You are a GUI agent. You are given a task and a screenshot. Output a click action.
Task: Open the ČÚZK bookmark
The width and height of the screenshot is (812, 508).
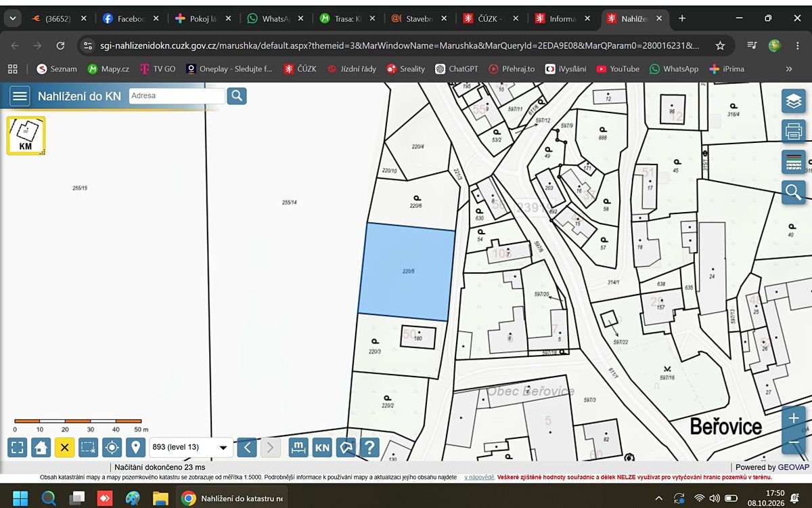tap(300, 68)
